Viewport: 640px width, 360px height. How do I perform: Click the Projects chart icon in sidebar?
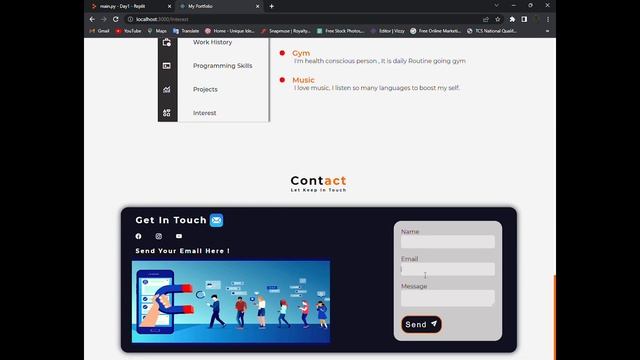(167, 89)
